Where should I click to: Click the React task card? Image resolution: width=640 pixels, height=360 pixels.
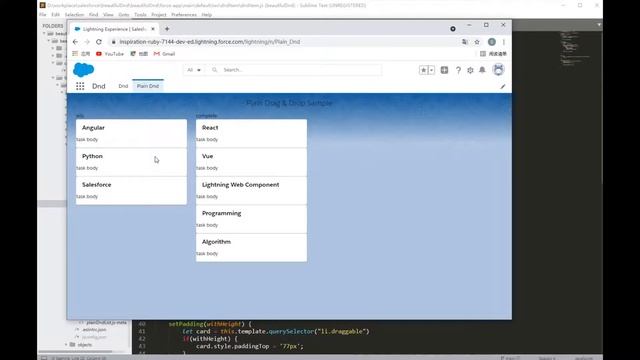click(251, 133)
